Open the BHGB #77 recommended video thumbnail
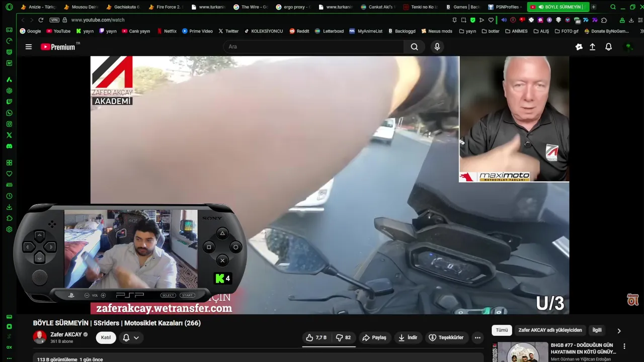This screenshot has height=362, width=644. [520, 352]
